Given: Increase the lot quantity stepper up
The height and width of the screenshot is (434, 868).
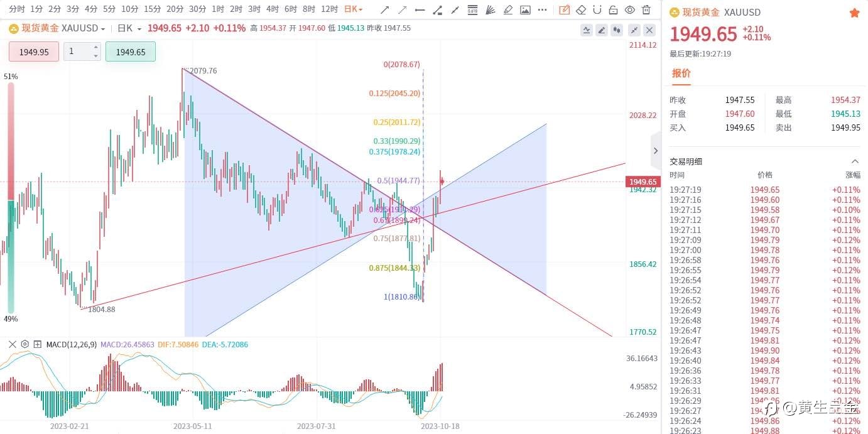Looking at the screenshot, I should coord(95,48).
